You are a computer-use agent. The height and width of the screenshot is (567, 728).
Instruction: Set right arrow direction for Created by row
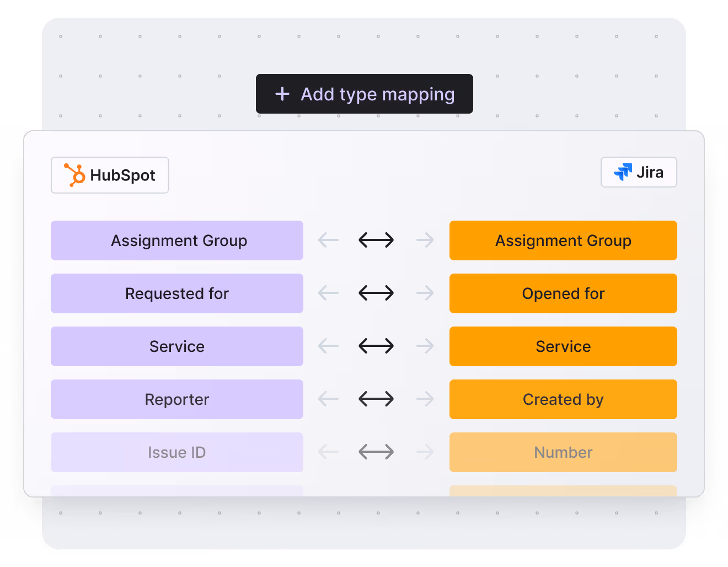425,398
